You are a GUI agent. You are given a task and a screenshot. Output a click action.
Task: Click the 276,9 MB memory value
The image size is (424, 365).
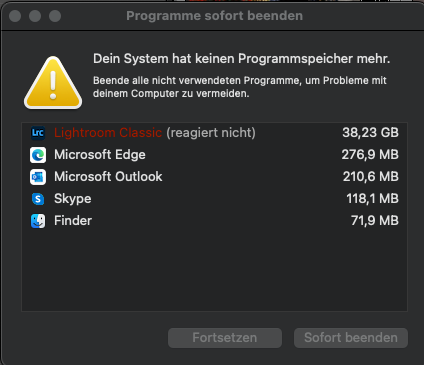[370, 155]
